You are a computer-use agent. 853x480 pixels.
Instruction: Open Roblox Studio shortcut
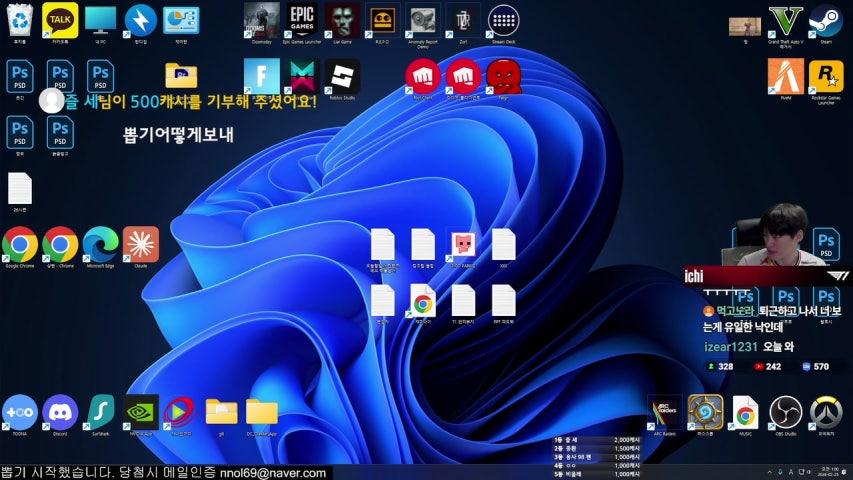[x=343, y=75]
